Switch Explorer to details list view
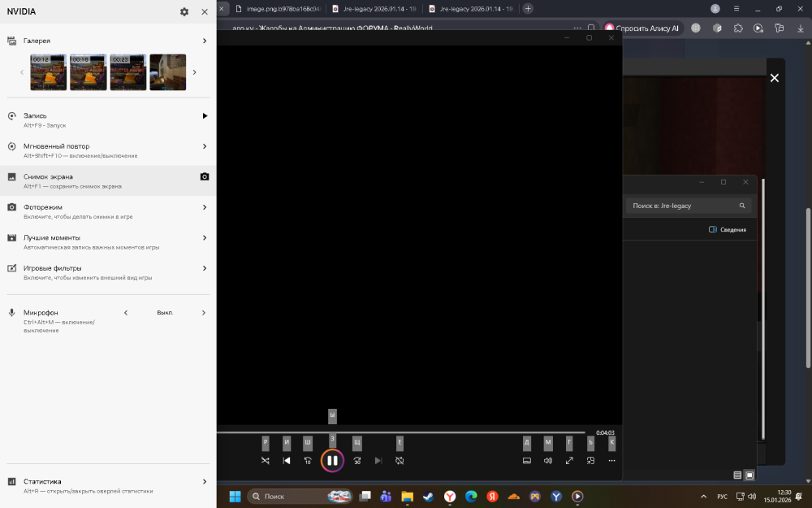 [x=737, y=475]
